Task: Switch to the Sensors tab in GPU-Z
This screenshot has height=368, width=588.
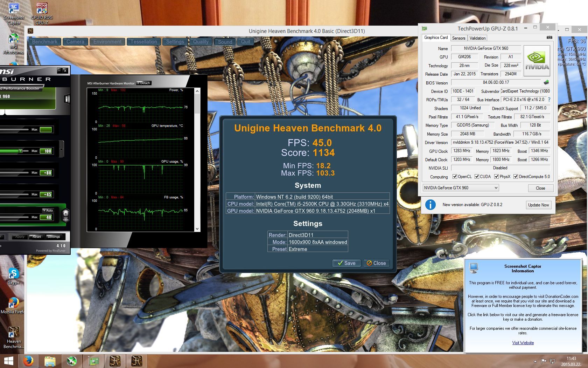Action: (x=458, y=38)
